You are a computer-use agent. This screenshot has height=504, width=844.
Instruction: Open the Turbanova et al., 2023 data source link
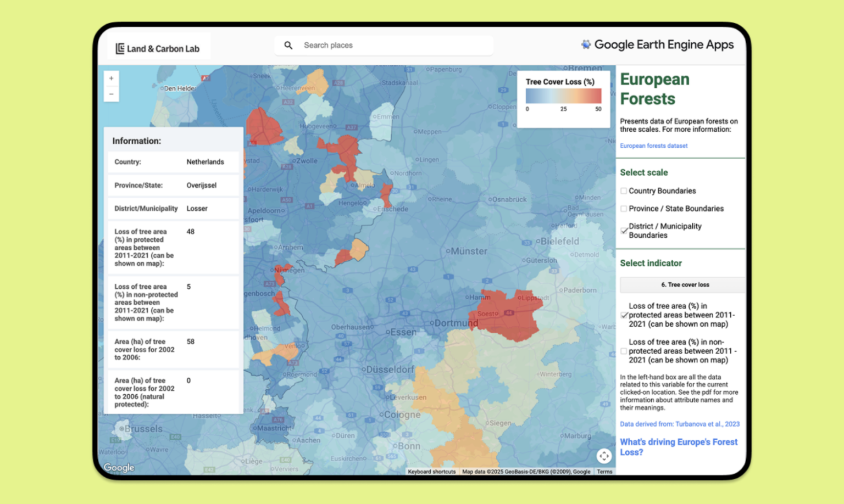[679, 424]
